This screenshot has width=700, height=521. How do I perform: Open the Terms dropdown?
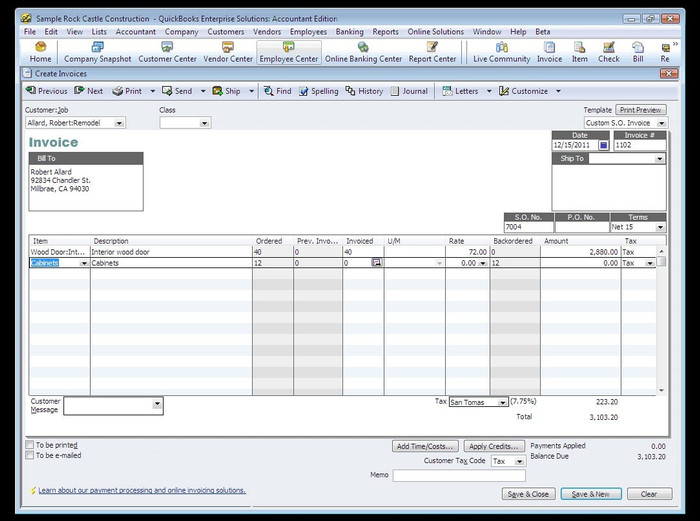(x=660, y=227)
